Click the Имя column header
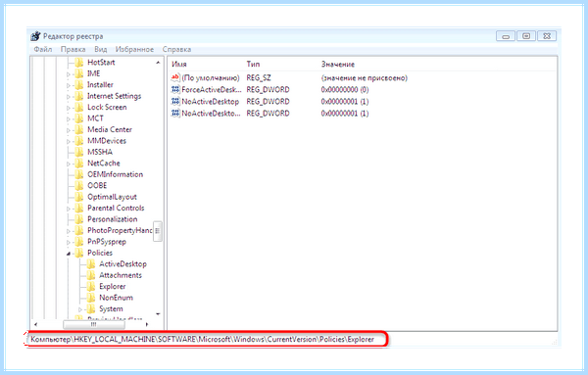The height and width of the screenshot is (375, 588). pos(179,64)
